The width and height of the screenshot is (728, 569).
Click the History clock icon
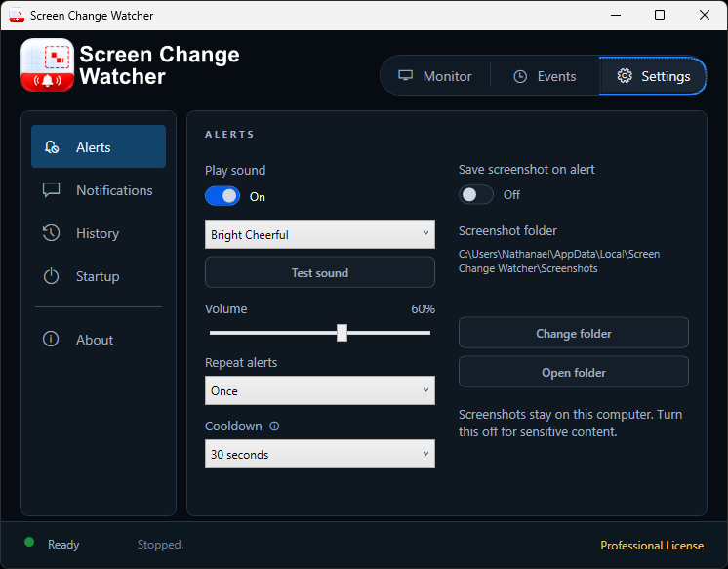[51, 233]
